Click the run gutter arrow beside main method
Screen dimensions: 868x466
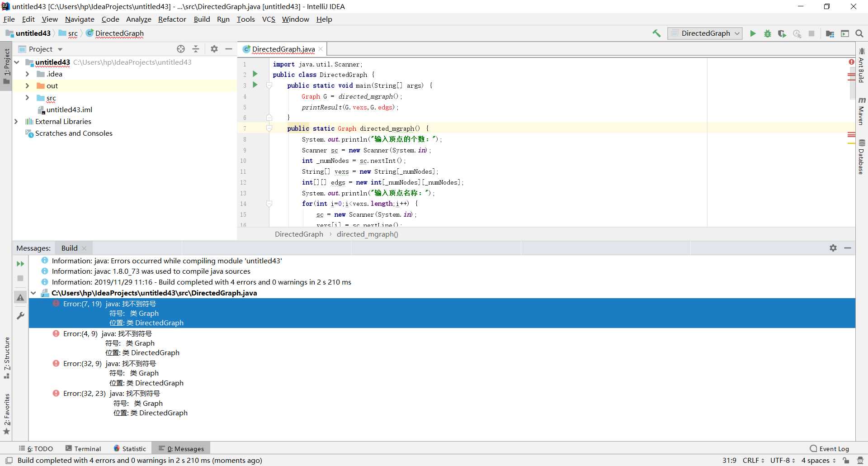tap(255, 85)
